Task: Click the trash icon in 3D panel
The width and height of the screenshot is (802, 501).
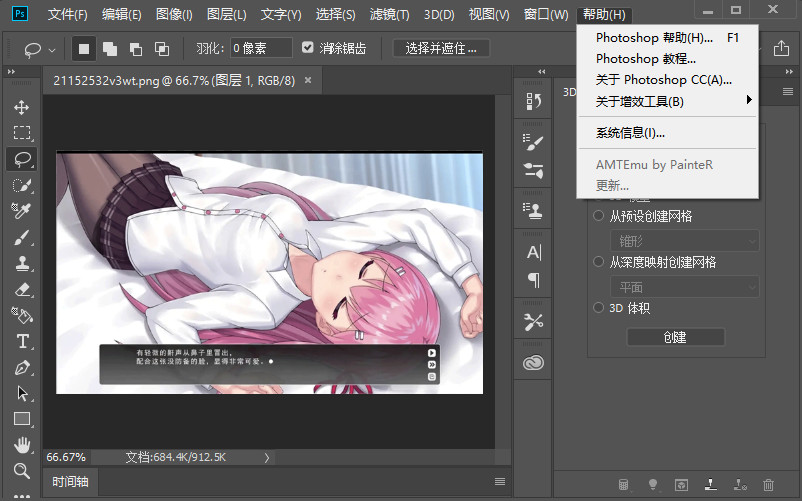Action: (768, 484)
